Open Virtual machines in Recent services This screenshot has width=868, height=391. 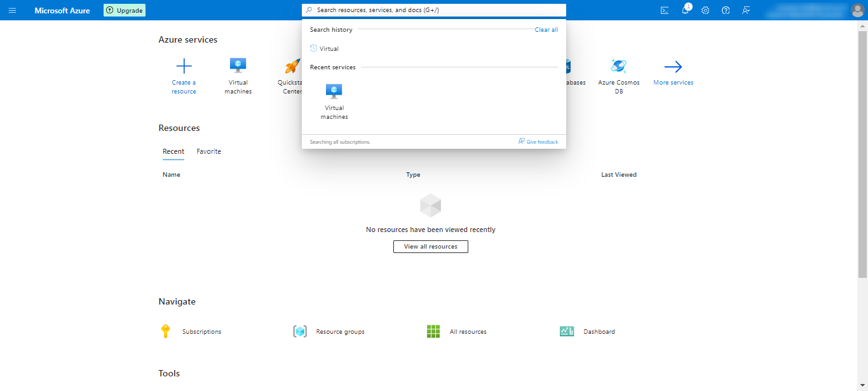click(334, 102)
